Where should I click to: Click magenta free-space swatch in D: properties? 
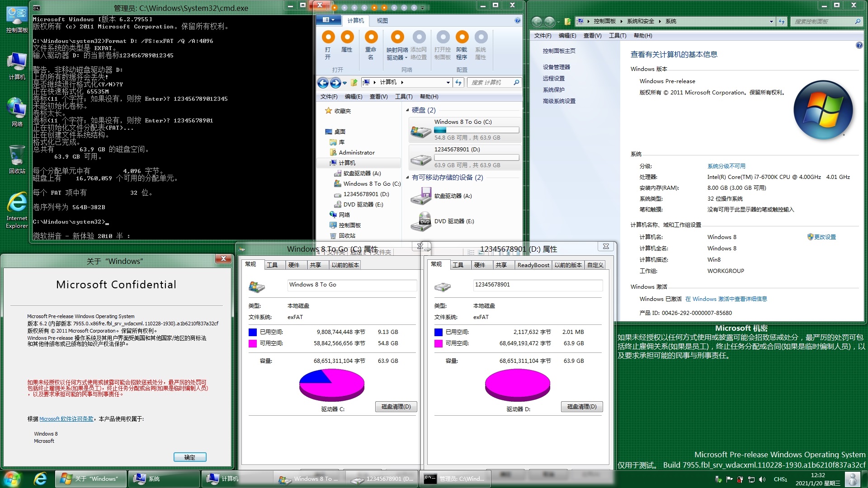pos(438,343)
